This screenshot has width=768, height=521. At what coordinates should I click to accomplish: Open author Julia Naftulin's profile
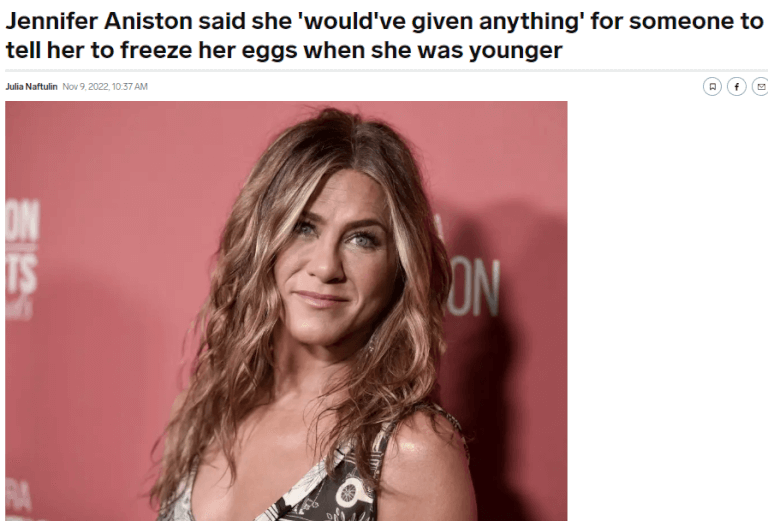click(x=31, y=87)
